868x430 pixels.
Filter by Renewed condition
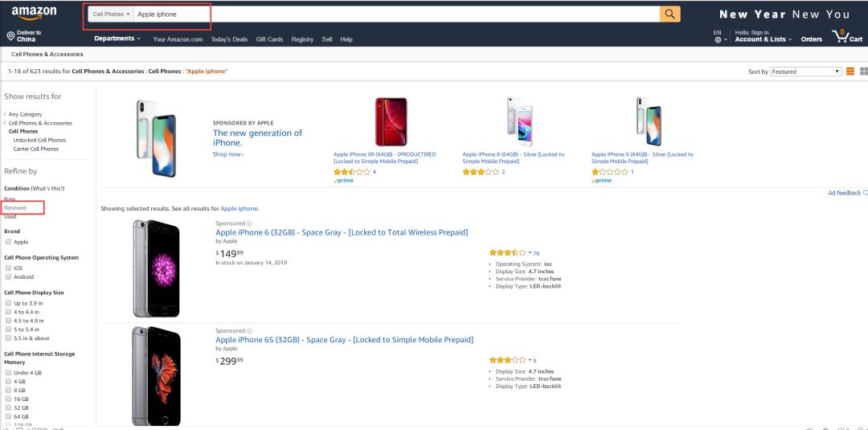(15, 208)
